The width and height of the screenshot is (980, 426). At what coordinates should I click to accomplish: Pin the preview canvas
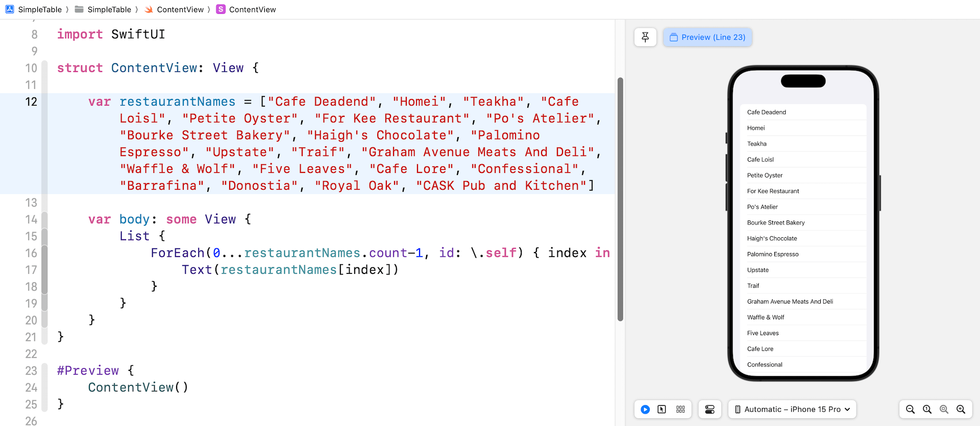[x=645, y=37]
